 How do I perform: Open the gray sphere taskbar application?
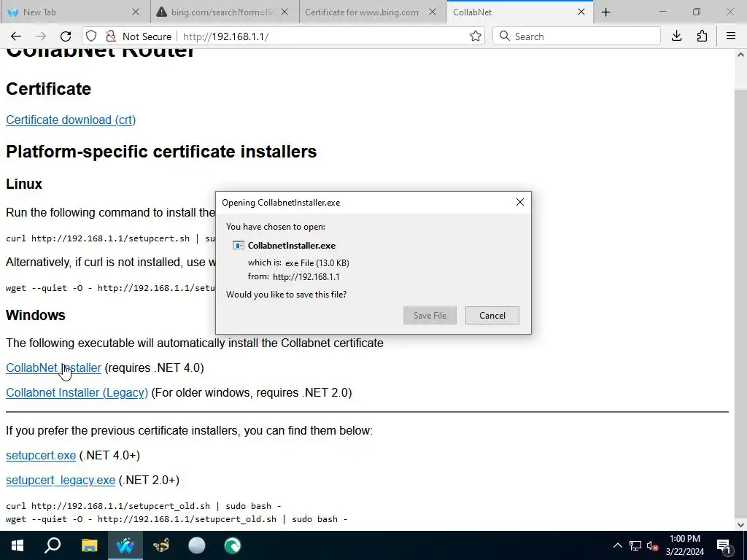point(197,545)
